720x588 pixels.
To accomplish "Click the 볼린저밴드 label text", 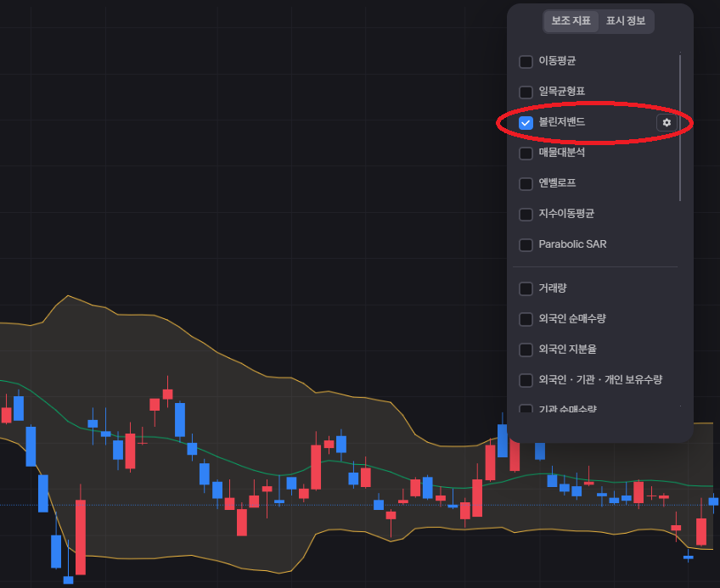I will tap(561, 121).
